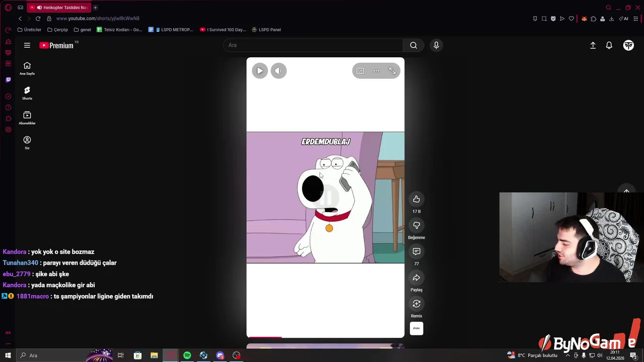Start voice search with microphone icon
Image resolution: width=644 pixels, height=362 pixels.
point(436,45)
